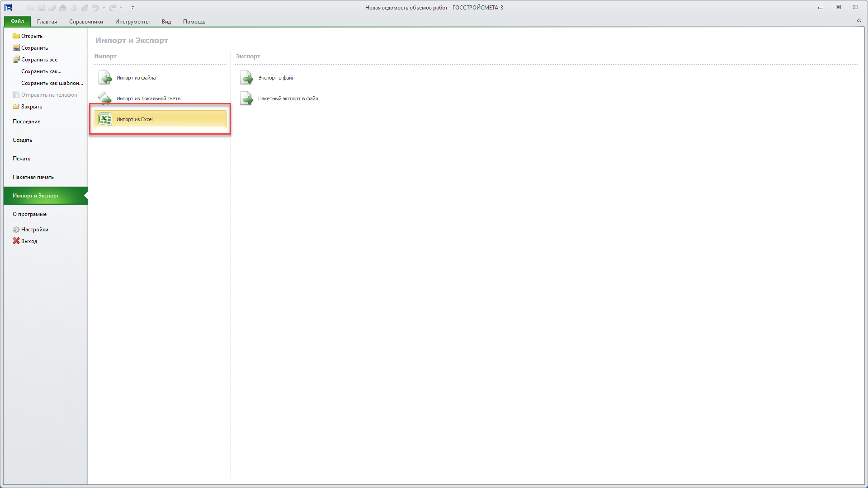
Task: Click the floppy save icon in quick access toolbar
Action: [41, 8]
